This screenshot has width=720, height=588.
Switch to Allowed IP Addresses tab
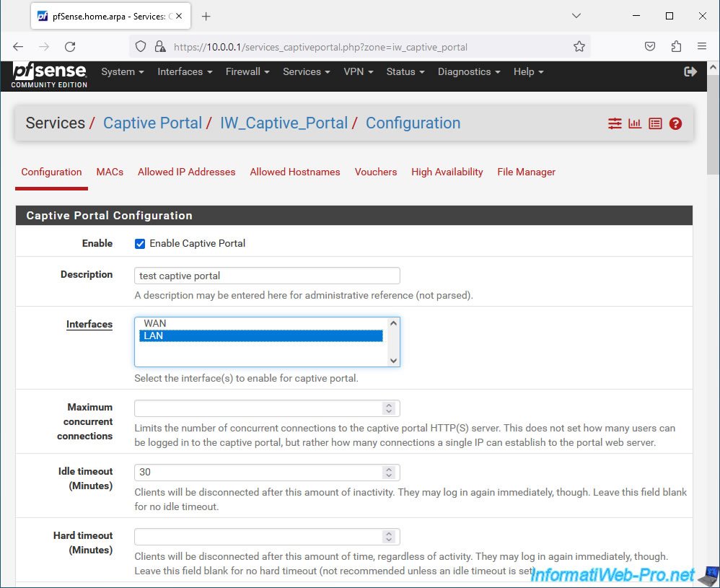pyautogui.click(x=186, y=172)
